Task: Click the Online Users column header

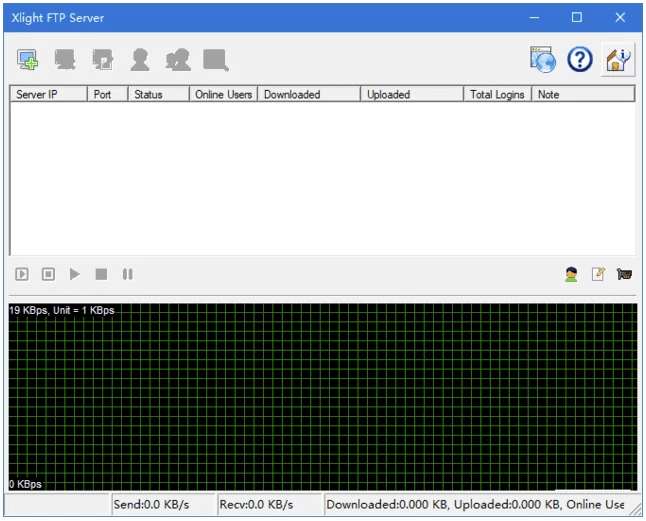Action: (x=223, y=94)
